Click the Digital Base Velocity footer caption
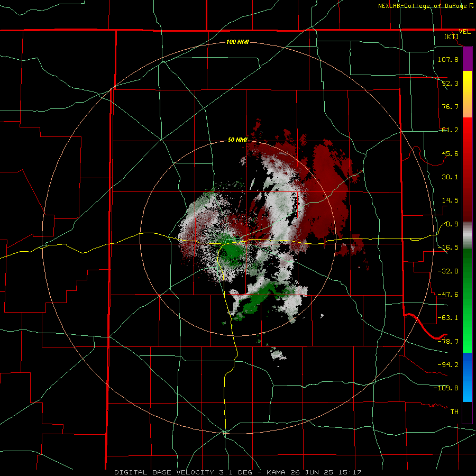This screenshot has height=476, width=476. click(x=237, y=472)
